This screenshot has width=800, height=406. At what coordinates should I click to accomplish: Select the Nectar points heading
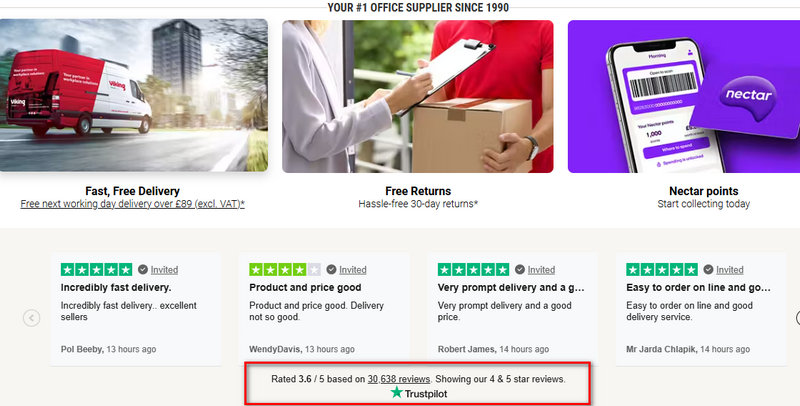click(x=704, y=191)
